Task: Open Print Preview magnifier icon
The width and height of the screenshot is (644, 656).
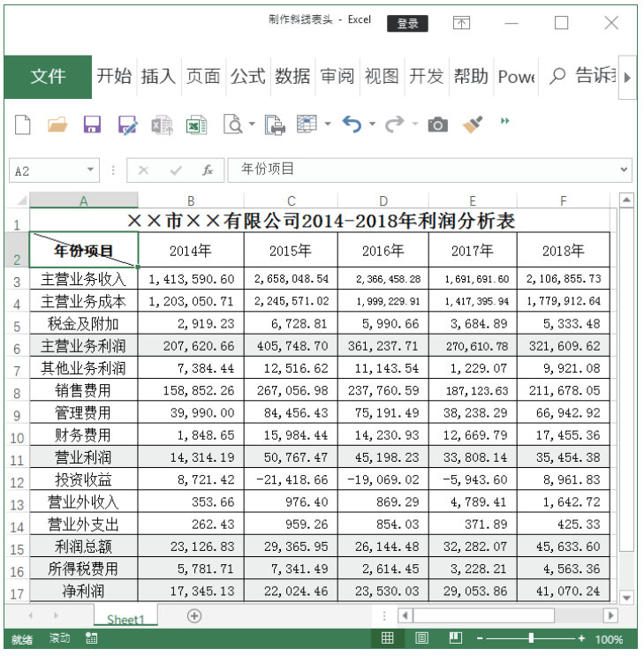Action: click(x=233, y=124)
